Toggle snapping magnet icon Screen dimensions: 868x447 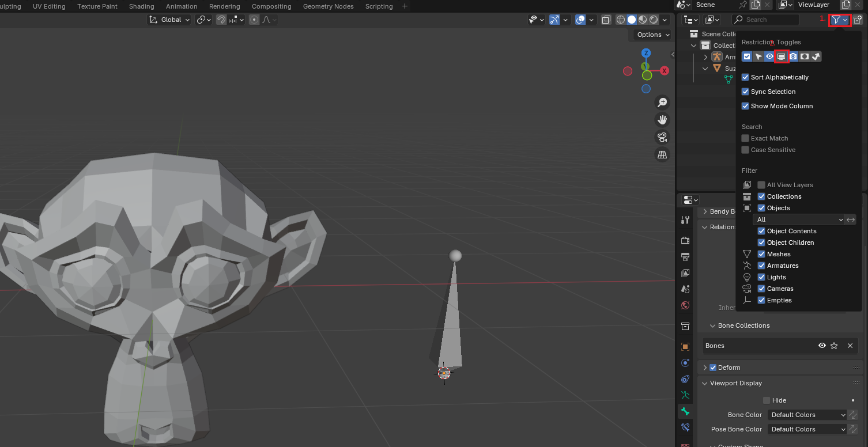coord(221,20)
